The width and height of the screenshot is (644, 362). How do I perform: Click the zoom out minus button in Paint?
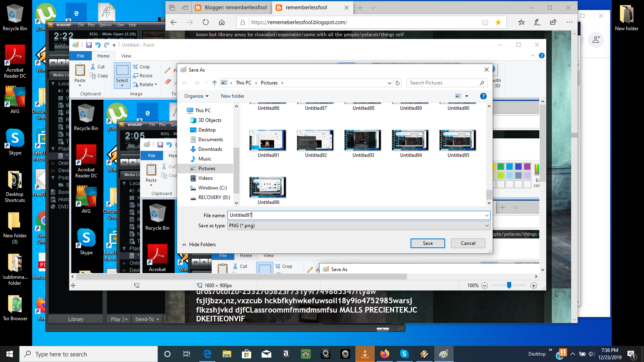pyautogui.click(x=485, y=286)
